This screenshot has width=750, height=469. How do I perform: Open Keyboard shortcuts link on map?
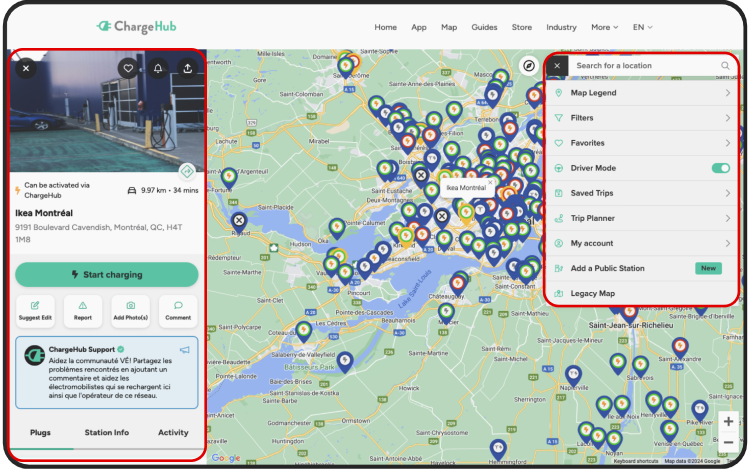tap(636, 461)
